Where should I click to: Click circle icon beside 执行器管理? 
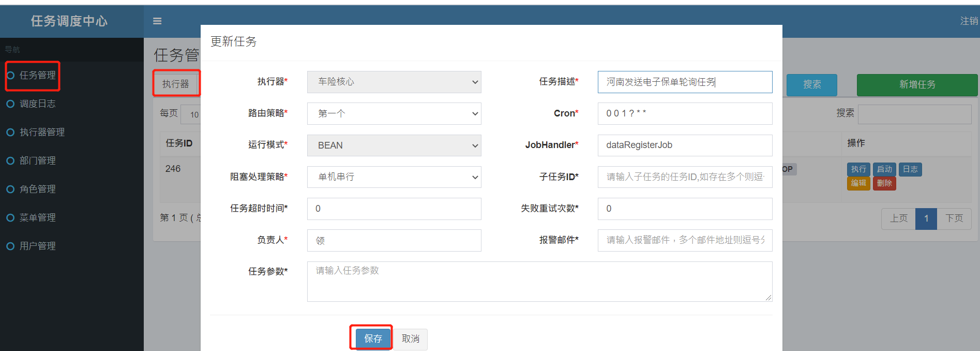(10, 133)
